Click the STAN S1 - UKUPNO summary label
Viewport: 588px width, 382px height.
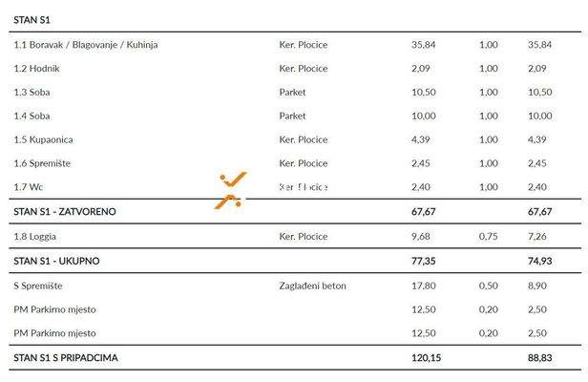point(56,261)
